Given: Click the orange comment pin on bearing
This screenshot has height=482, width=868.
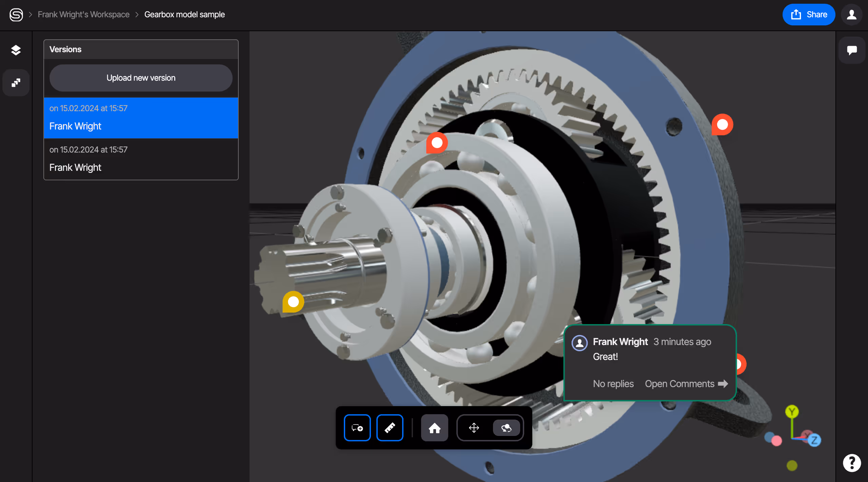Looking at the screenshot, I should 437,143.
